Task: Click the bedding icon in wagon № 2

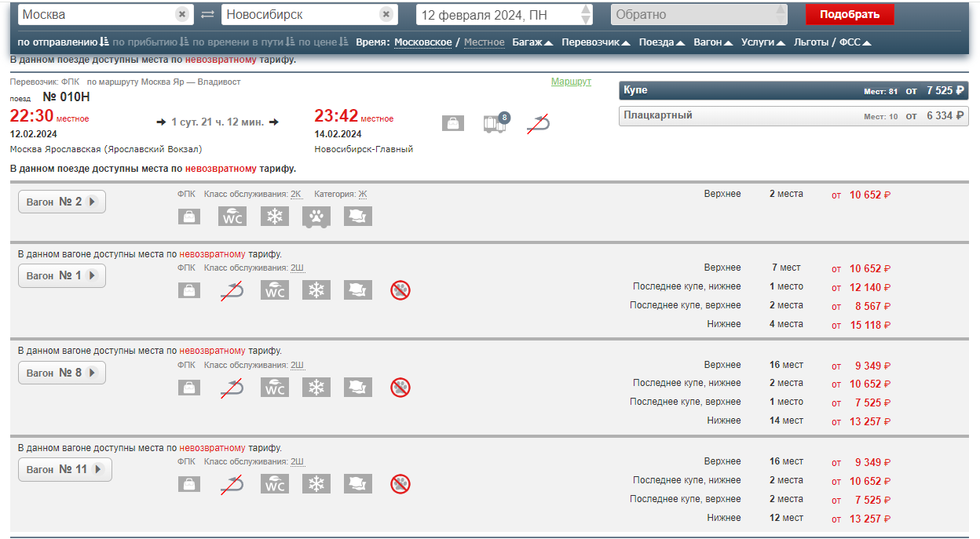Action: [x=358, y=217]
